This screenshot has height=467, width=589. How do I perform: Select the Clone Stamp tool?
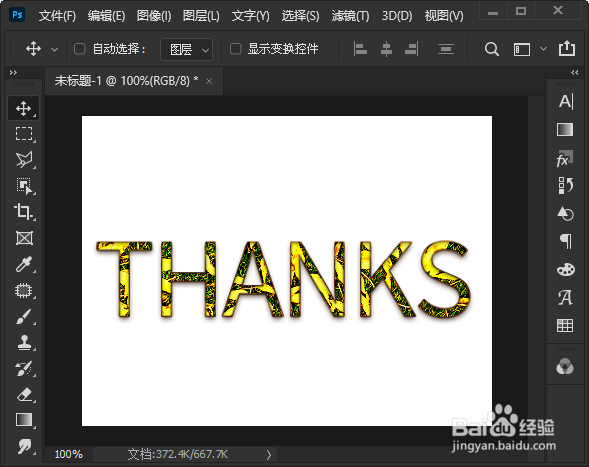[24, 343]
